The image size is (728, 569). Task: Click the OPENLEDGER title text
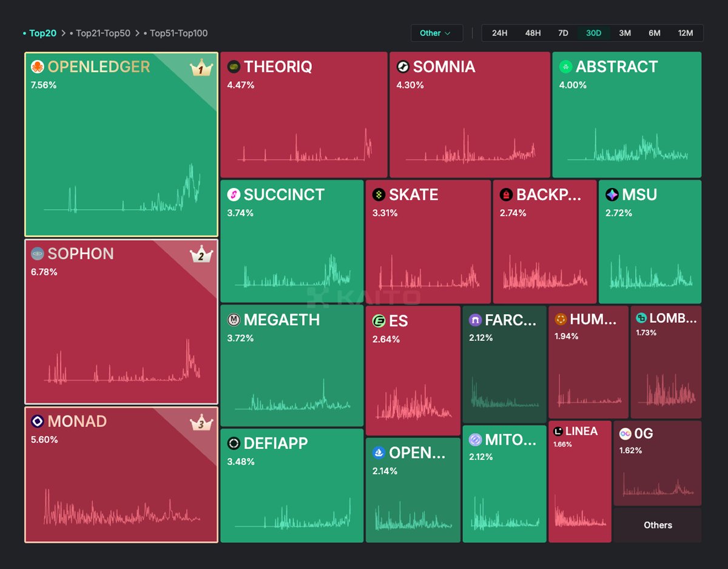(x=99, y=67)
